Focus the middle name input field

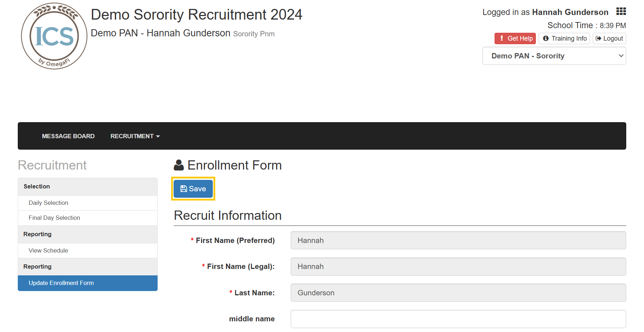(458, 319)
